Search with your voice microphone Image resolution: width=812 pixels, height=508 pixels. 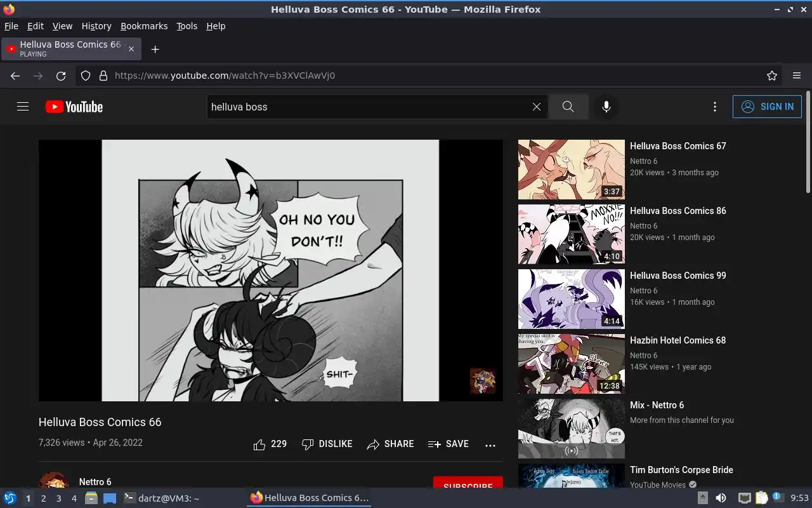tap(606, 107)
